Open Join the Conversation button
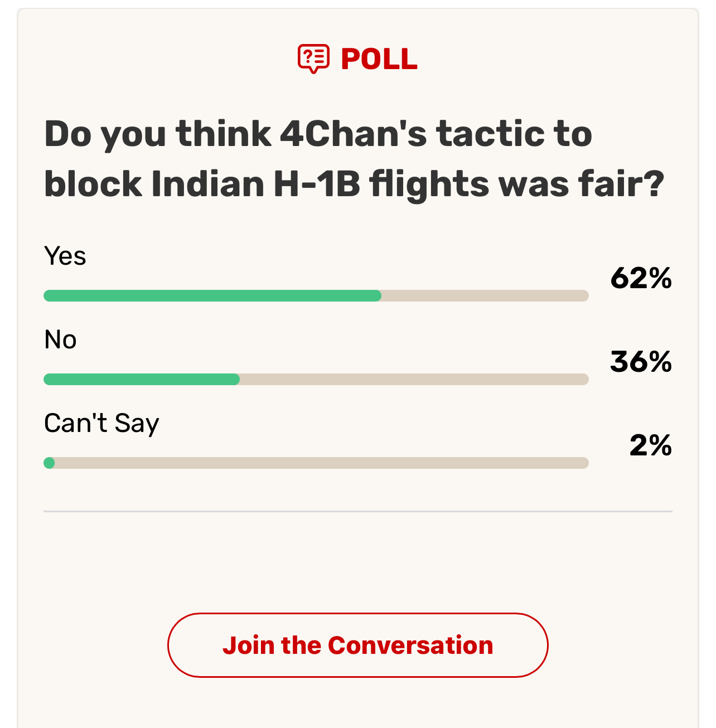The image size is (716, 728). coord(358,646)
